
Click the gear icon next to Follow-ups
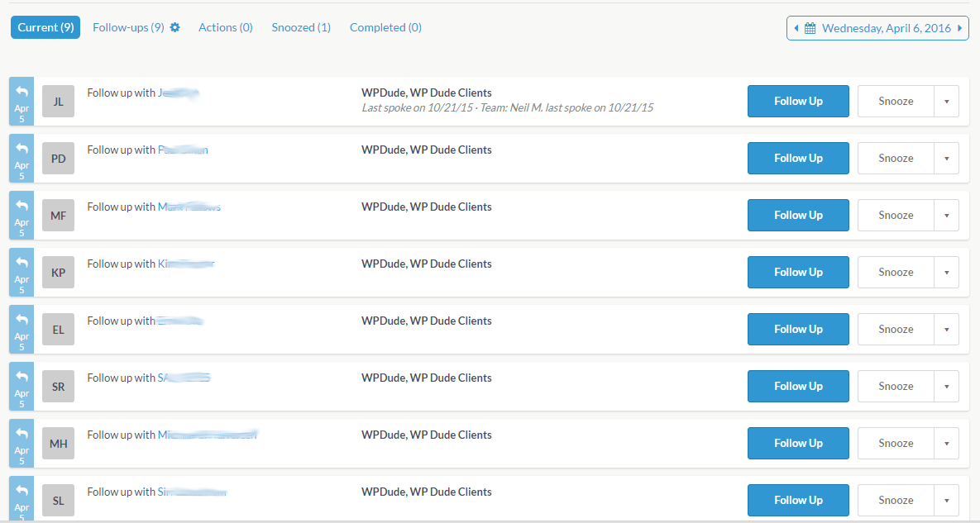pos(175,27)
